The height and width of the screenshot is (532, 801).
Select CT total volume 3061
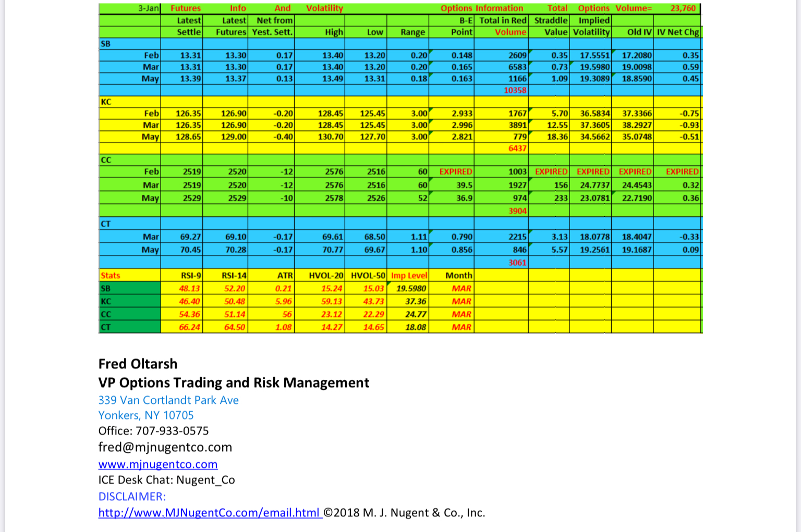click(517, 262)
